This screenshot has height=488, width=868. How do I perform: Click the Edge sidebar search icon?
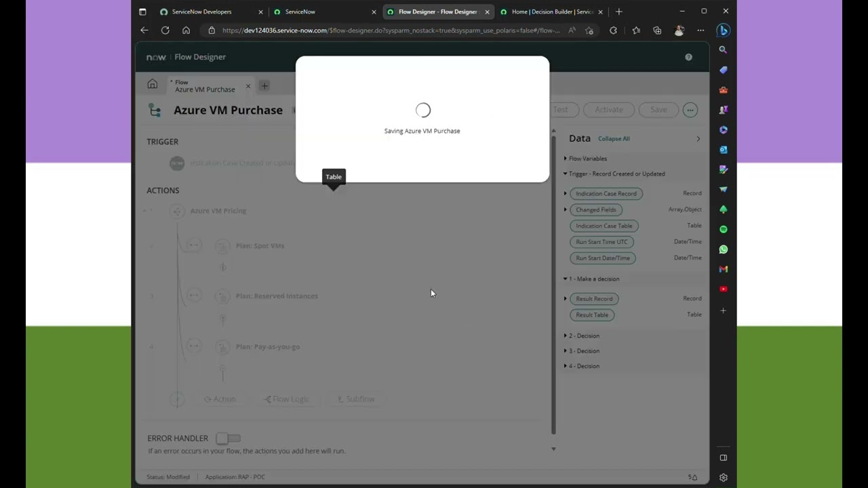[723, 49]
